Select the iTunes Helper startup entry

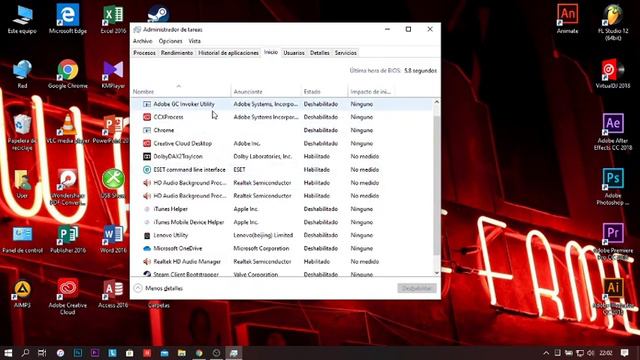click(282, 209)
